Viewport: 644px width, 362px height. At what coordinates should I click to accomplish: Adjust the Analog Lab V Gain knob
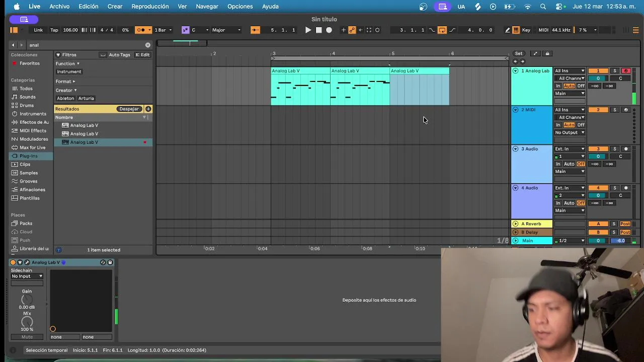[27, 300]
